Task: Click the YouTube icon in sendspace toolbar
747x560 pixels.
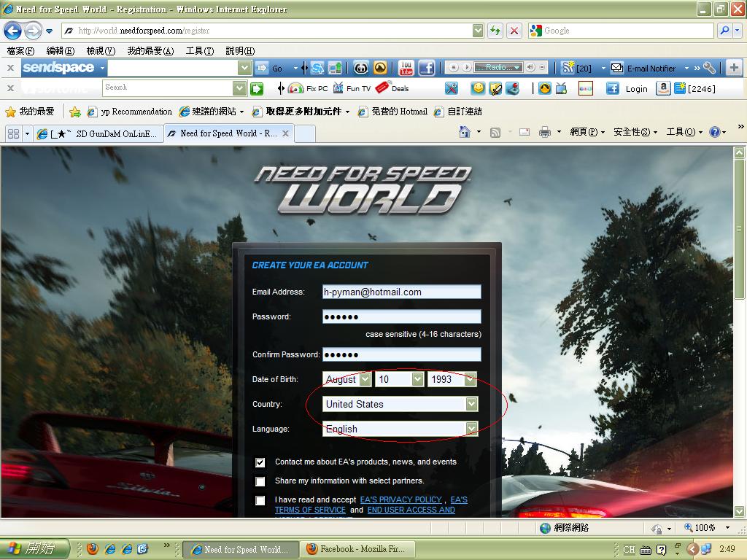Action: [406, 68]
